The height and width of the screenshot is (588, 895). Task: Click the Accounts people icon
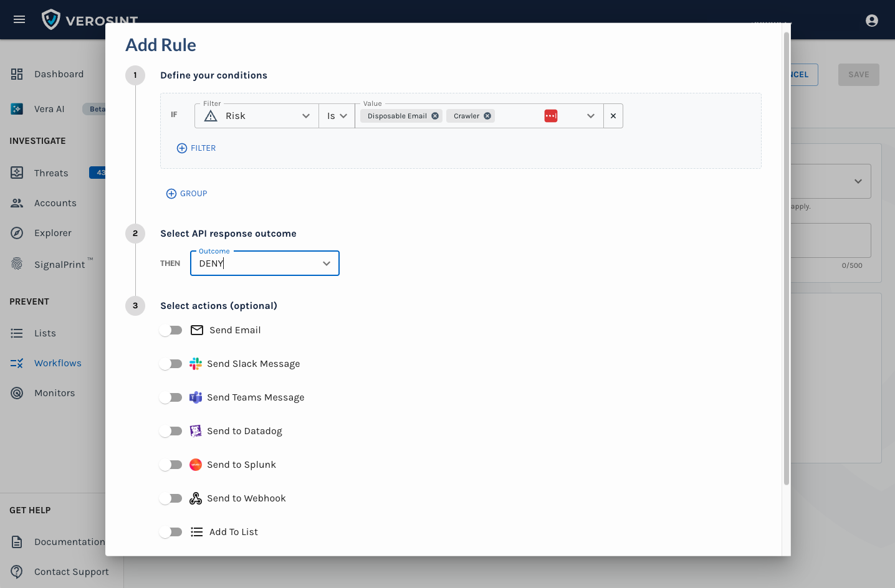[17, 203]
